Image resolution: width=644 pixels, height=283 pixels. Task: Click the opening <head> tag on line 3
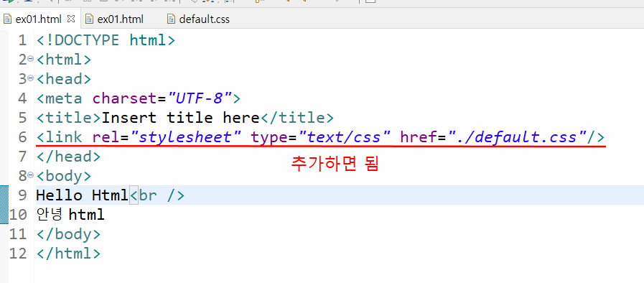click(x=64, y=79)
